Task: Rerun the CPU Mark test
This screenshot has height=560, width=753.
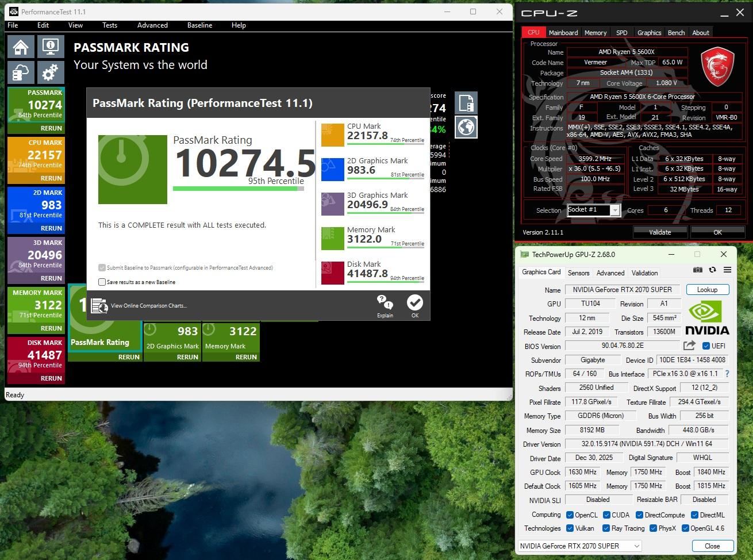Action: click(x=51, y=178)
